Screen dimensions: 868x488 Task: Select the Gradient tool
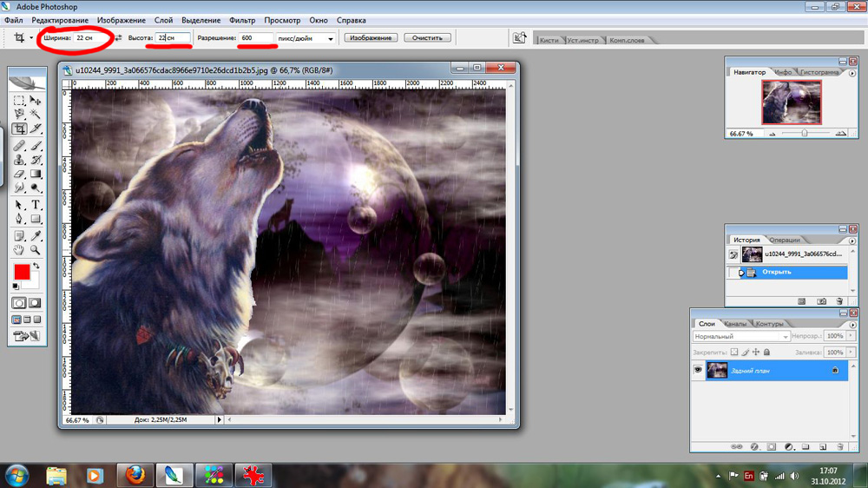click(x=36, y=175)
